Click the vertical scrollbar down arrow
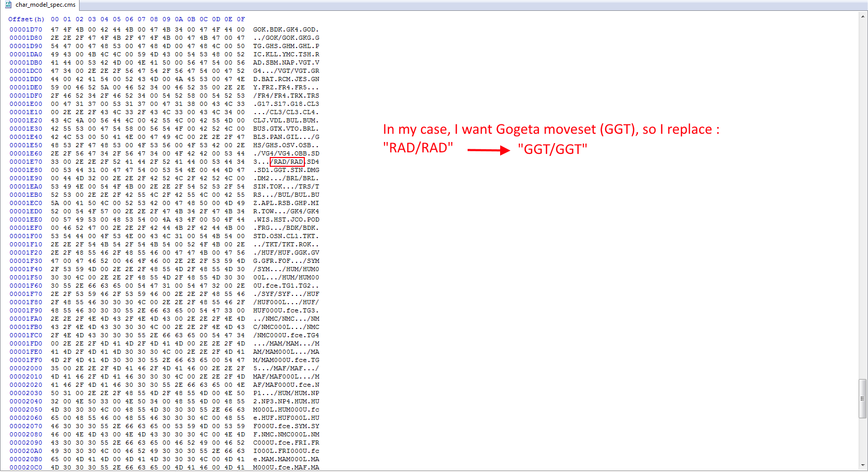The image size is (868, 472). tap(863, 466)
